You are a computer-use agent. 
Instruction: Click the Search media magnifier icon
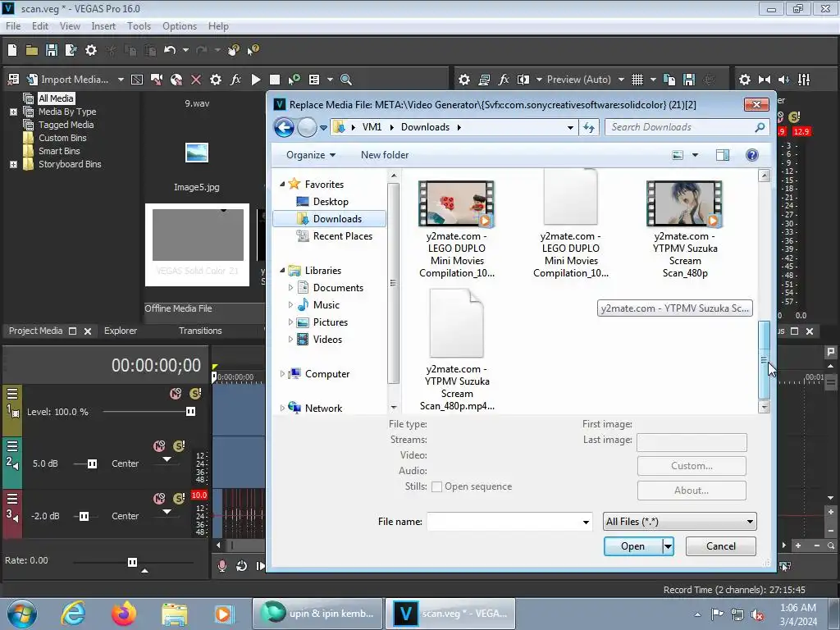[346, 80]
